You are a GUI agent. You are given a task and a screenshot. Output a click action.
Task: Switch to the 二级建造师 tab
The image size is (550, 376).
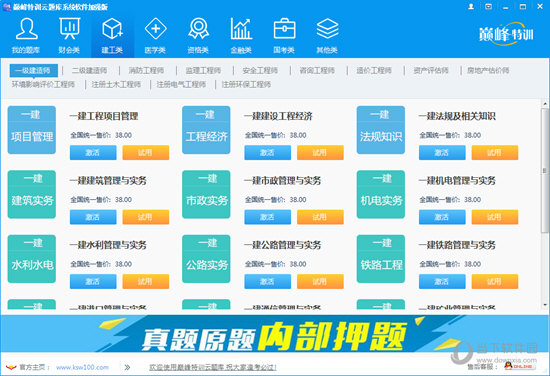coord(89,70)
